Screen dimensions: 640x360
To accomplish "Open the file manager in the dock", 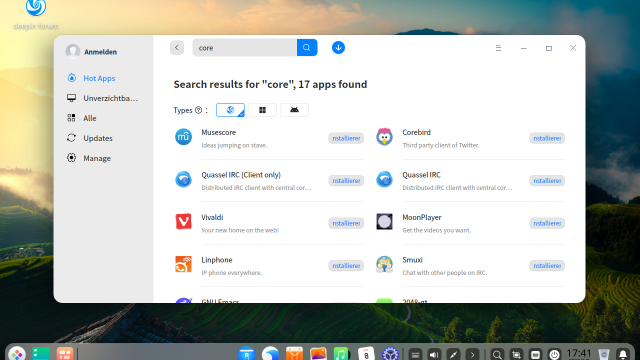I will click(247, 353).
